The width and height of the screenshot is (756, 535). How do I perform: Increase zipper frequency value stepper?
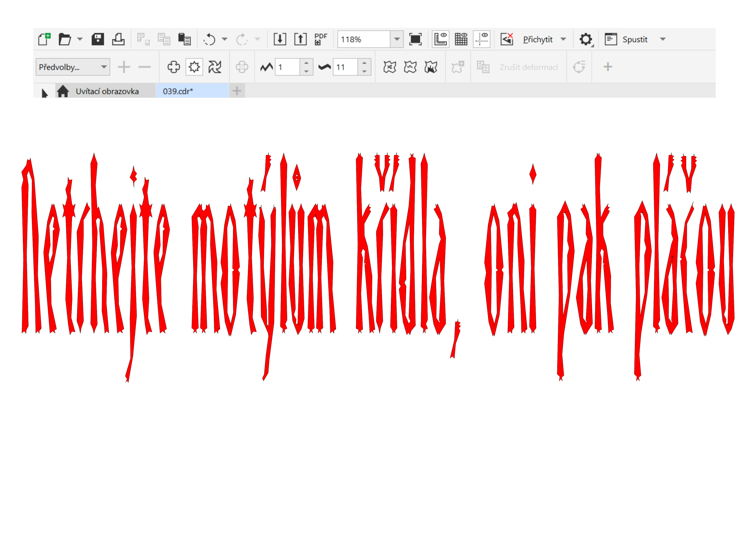click(x=364, y=63)
